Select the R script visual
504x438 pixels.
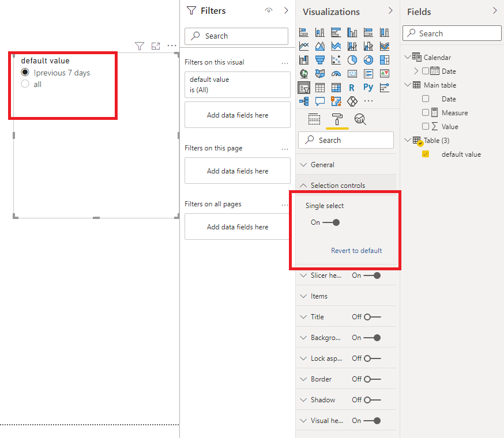point(352,88)
